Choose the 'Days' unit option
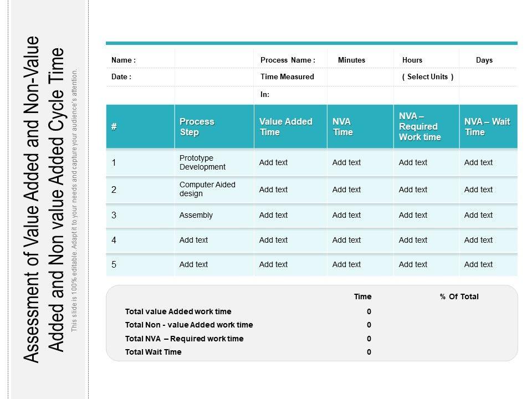 point(484,60)
